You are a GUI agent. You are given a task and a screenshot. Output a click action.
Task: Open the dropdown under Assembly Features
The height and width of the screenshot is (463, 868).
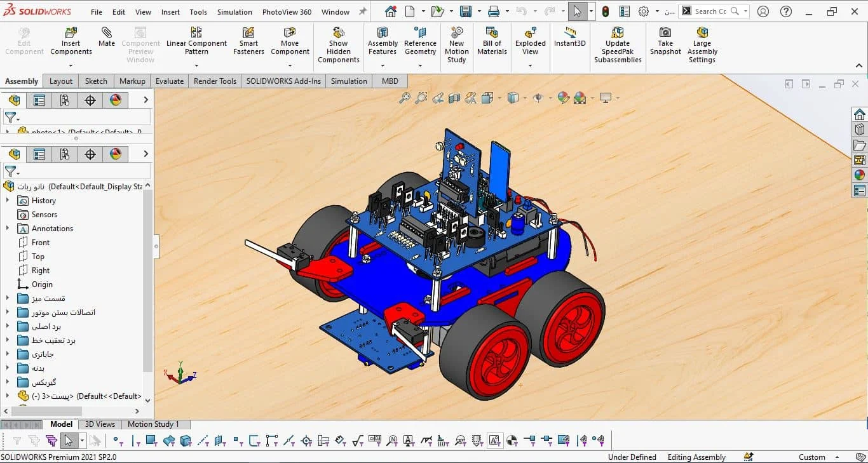click(x=383, y=65)
